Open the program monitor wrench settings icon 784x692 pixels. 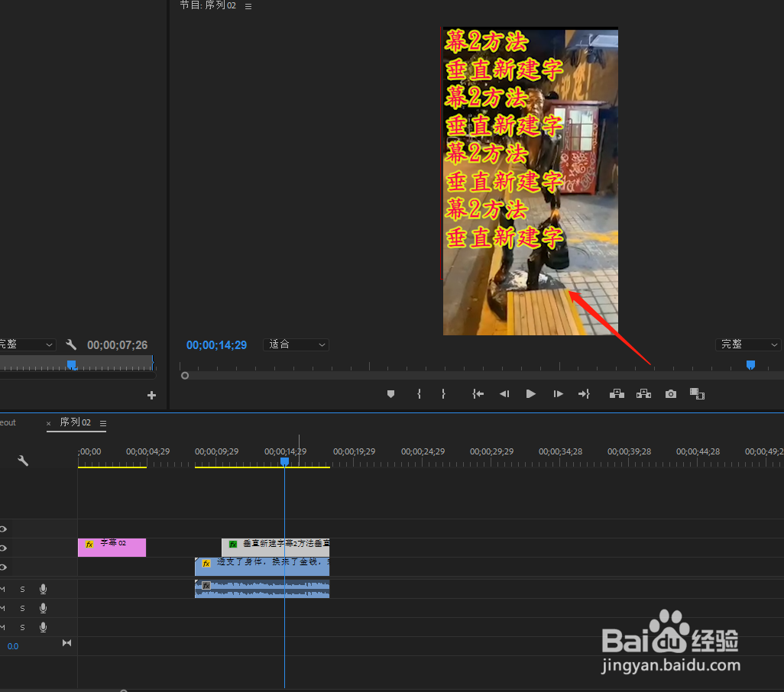coord(70,344)
